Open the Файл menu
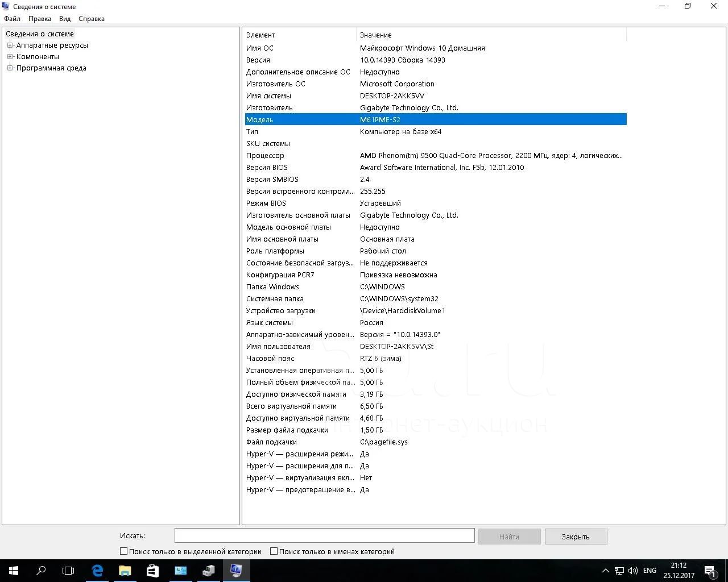Screen dimensions: 728x582 [12, 19]
